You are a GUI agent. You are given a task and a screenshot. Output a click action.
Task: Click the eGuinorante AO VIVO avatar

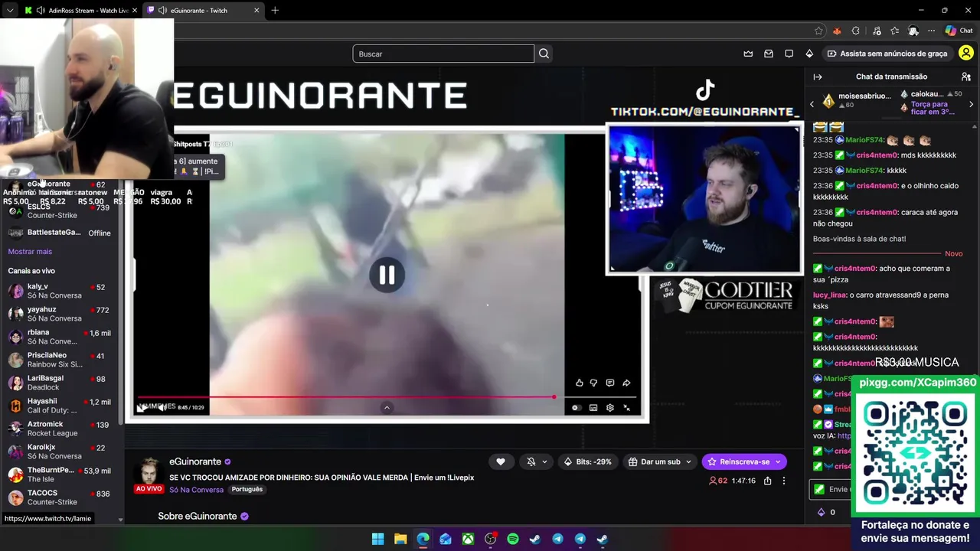coord(149,474)
